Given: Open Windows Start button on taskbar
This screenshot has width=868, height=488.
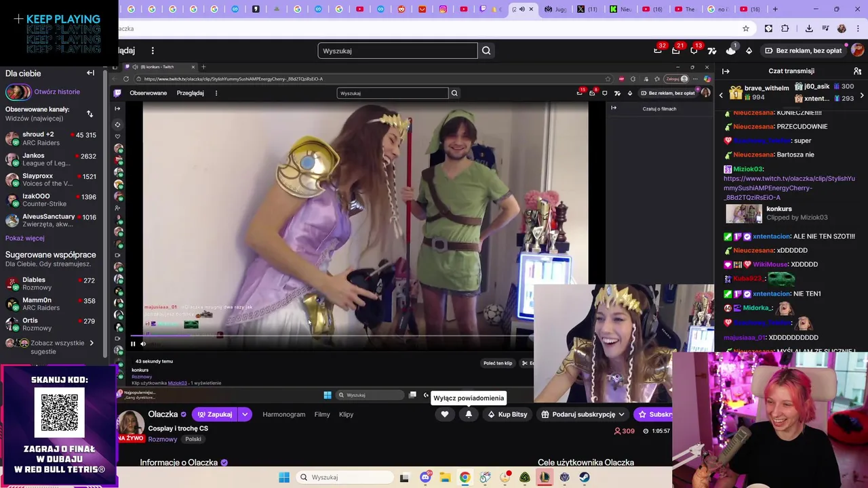Looking at the screenshot, I should [x=284, y=477].
